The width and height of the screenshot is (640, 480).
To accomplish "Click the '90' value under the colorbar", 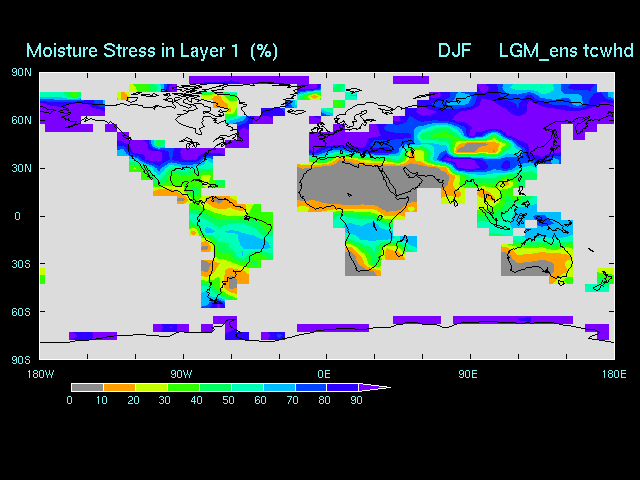I will point(356,400).
